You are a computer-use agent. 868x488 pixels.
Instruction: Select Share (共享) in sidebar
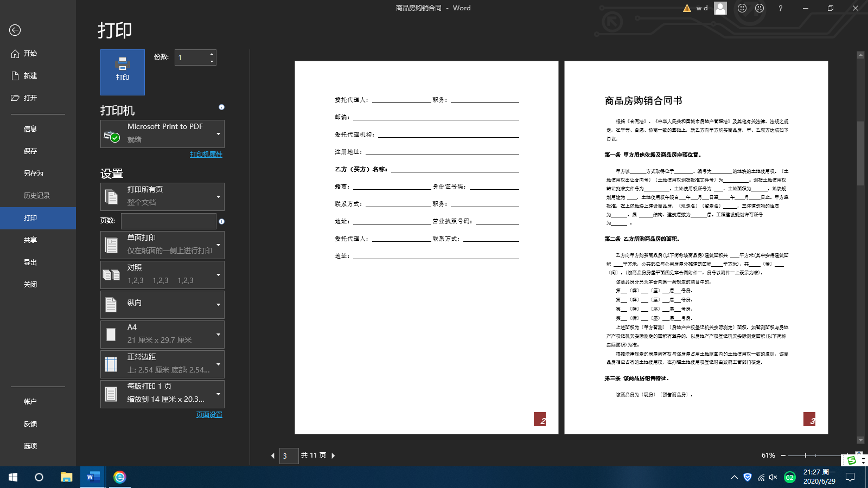38,240
